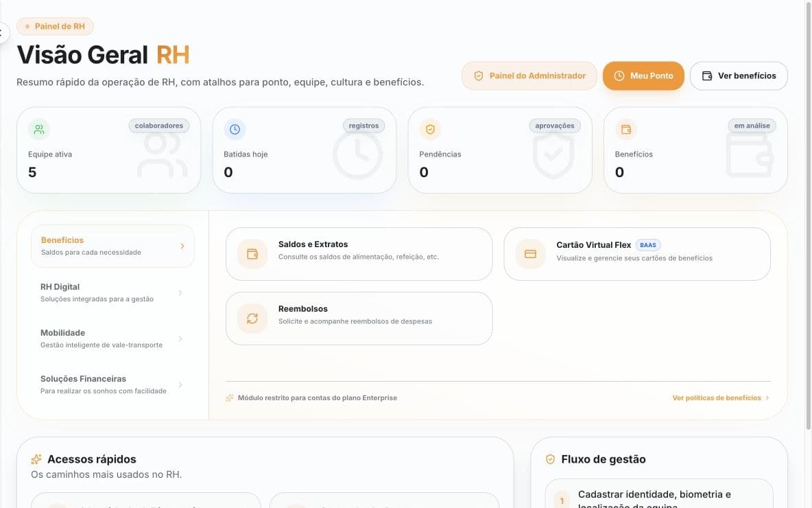Click the sparkle icon beside Acessos rápidos
Viewport: 812px width, 508px height.
coord(36,459)
